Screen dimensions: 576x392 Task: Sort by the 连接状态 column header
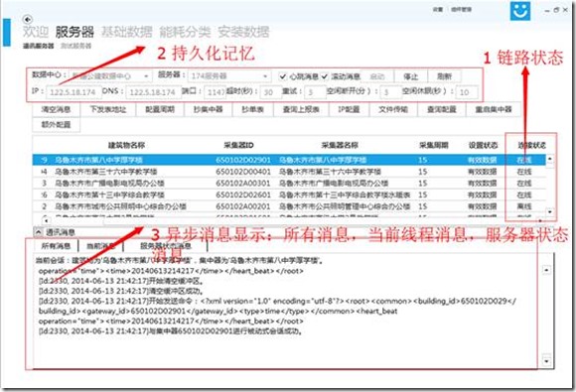532,145
